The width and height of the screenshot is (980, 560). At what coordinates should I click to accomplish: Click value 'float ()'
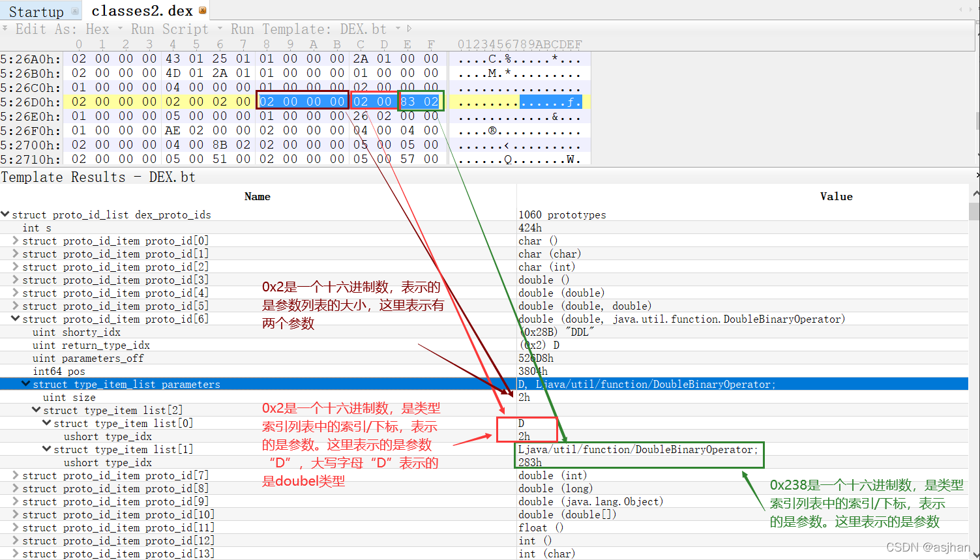point(541,527)
